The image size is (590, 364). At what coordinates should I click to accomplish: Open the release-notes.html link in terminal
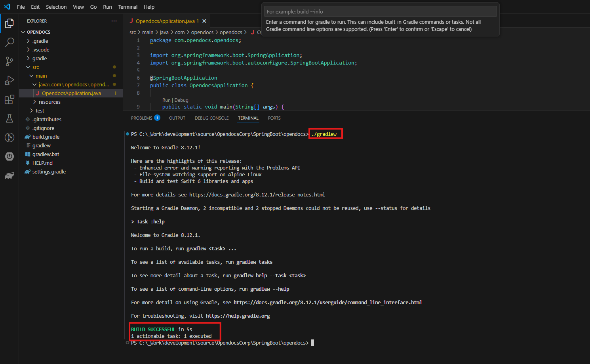click(257, 194)
